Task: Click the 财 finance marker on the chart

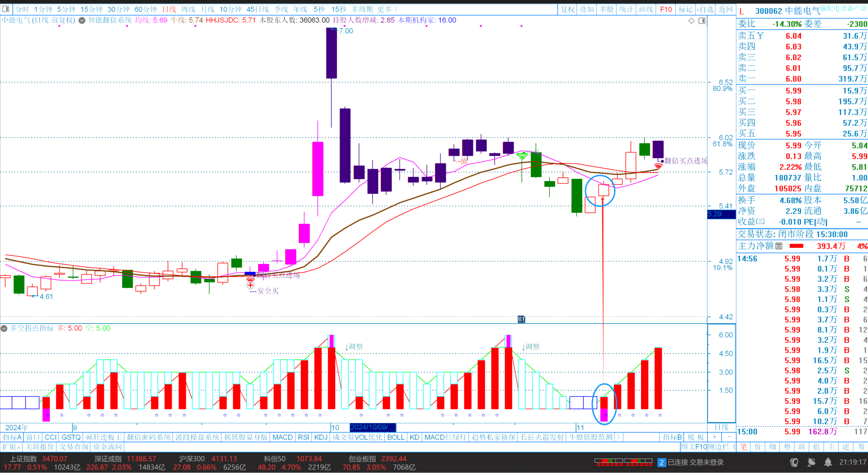Action: point(521,320)
